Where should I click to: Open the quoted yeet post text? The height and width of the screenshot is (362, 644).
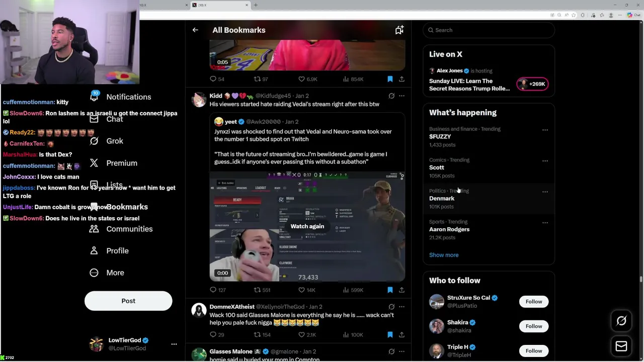303,147
